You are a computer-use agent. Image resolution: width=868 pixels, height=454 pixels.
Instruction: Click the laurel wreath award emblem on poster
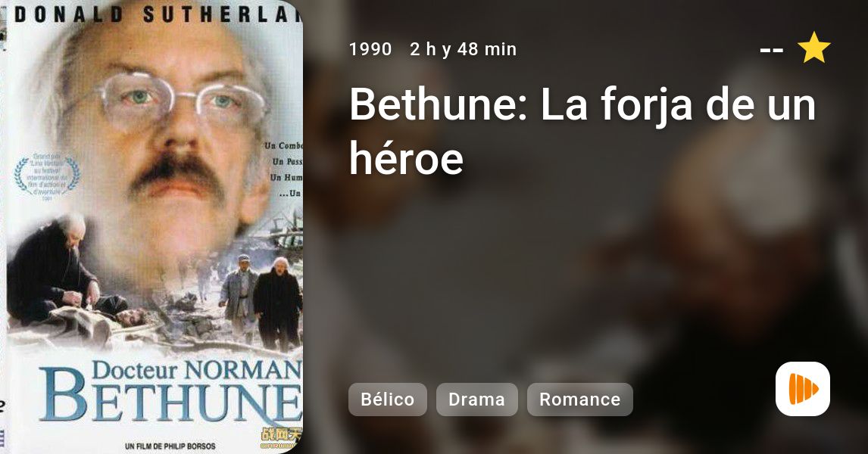48,177
